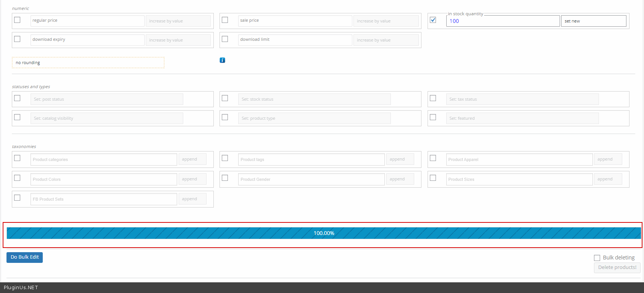This screenshot has width=644, height=293.
Task: Click the 100.00% progress bar
Action: (323, 233)
